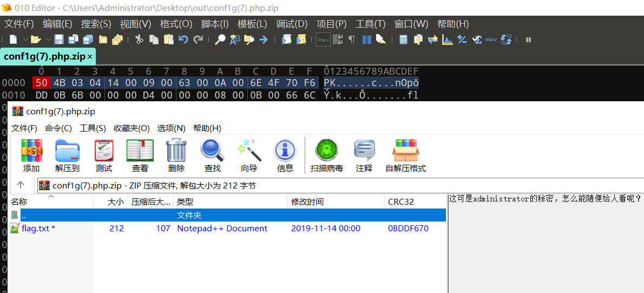The width and height of the screenshot is (644, 293).
Task: Select the conf1g(7).php.zip file tab
Action: tap(44, 56)
